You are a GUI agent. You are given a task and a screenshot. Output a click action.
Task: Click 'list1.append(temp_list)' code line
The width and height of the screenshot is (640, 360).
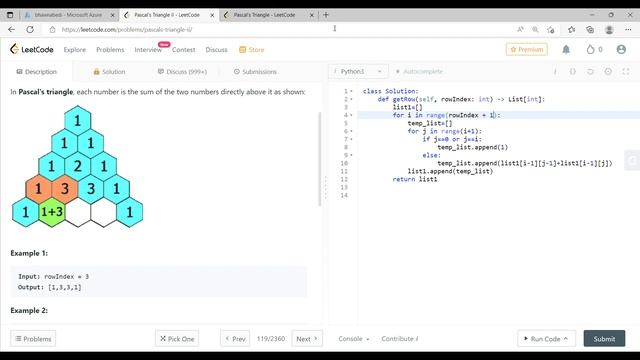pos(450,171)
